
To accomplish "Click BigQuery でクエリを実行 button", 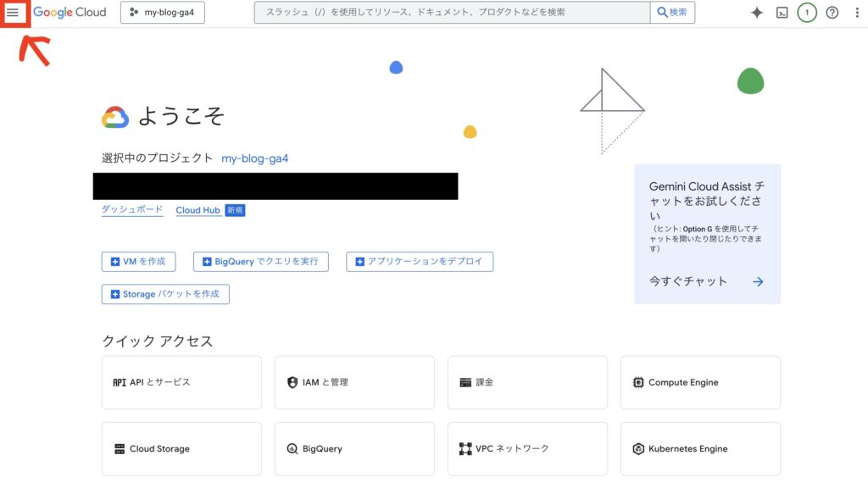I will pos(261,262).
